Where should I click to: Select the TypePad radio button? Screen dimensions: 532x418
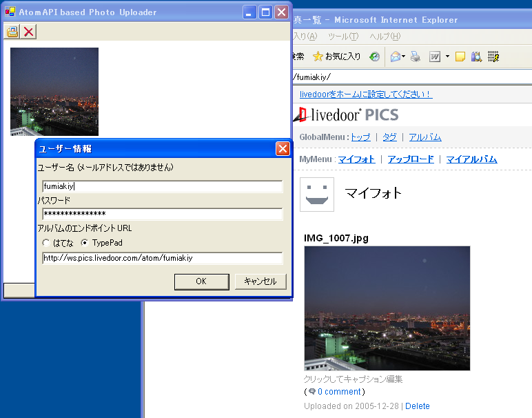pos(85,243)
